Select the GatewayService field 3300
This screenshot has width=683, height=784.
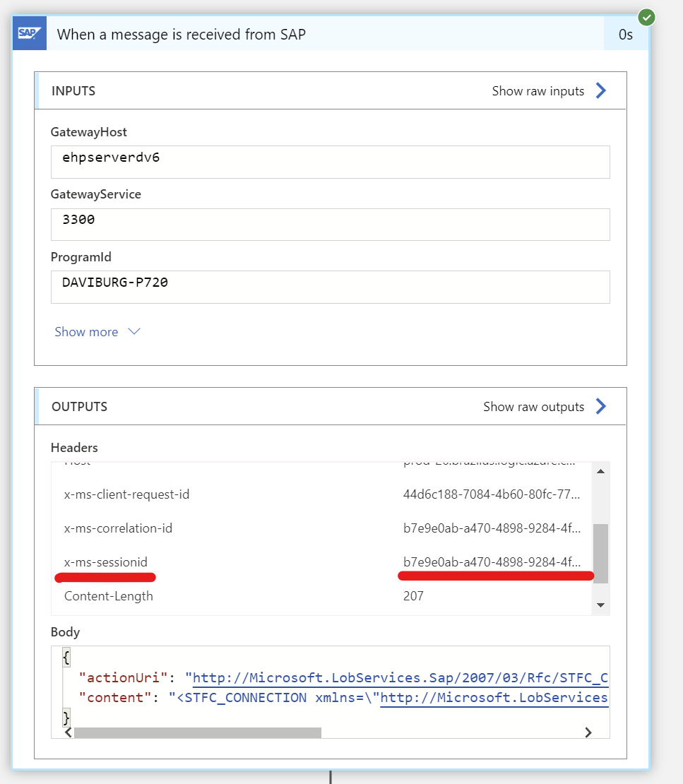(330, 225)
